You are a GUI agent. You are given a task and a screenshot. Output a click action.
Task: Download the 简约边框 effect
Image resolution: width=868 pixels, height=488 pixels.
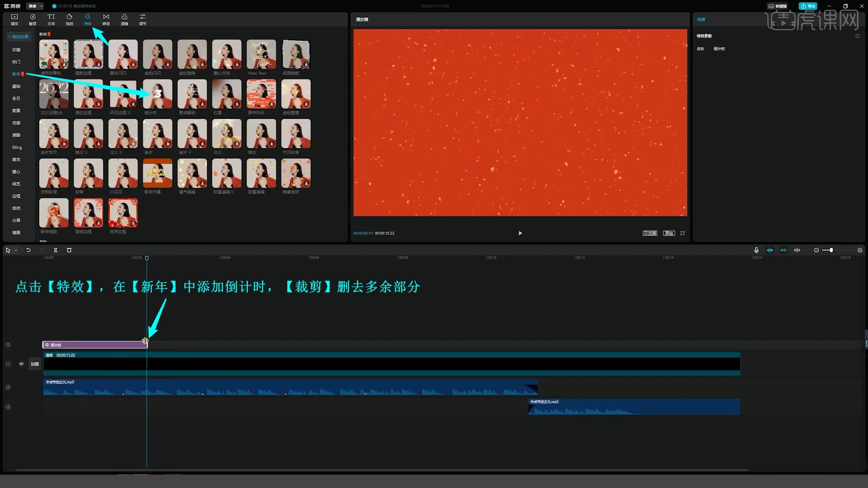[99, 104]
